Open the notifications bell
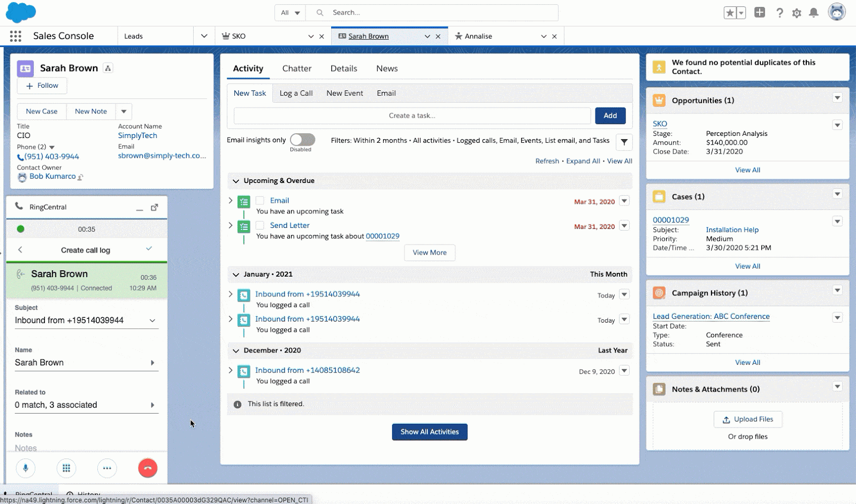 click(x=813, y=13)
